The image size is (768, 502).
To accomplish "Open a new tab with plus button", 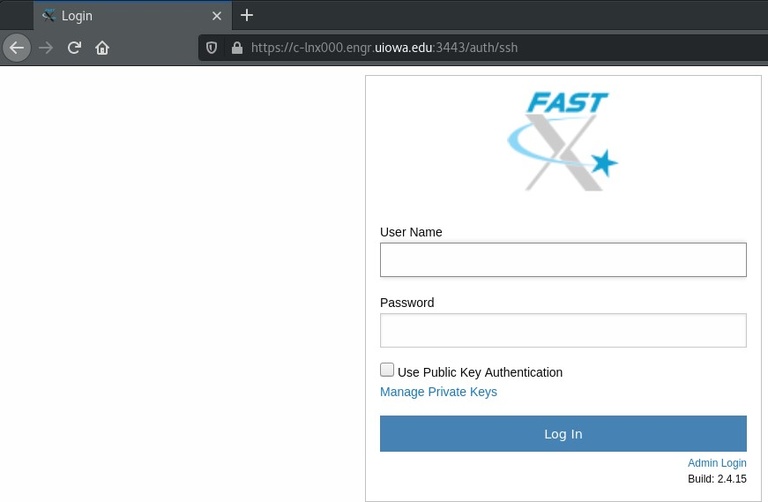I will pyautogui.click(x=247, y=15).
